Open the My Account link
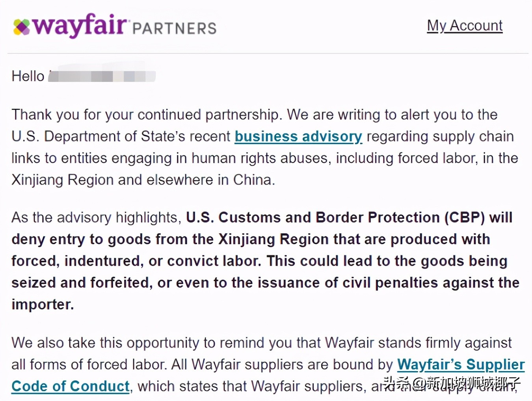The image size is (532, 401). (x=465, y=26)
